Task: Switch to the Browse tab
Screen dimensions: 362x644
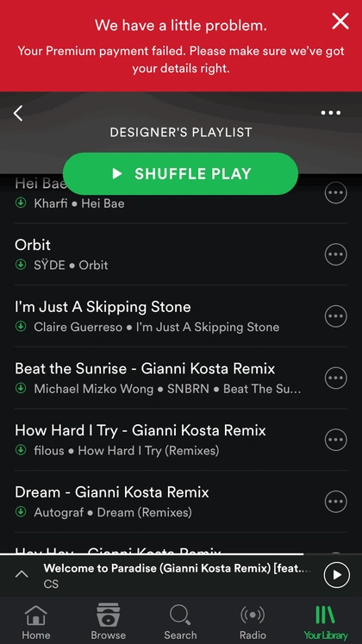Action: pos(109,622)
